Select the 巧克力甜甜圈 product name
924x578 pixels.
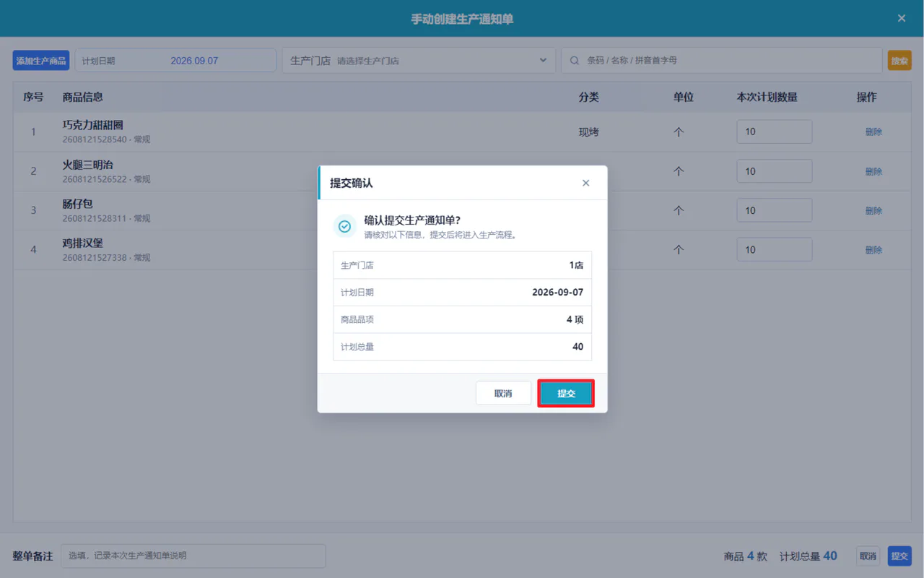[x=93, y=125]
